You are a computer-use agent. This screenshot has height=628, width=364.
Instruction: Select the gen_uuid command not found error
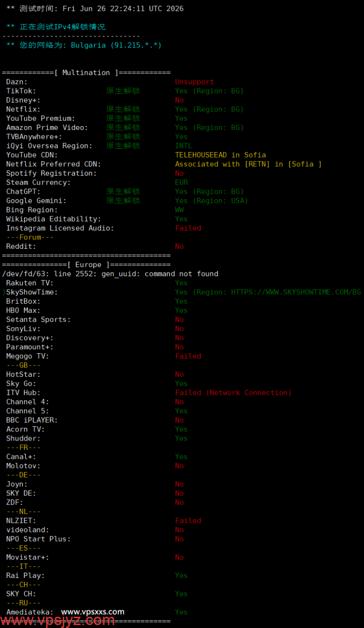(x=110, y=274)
